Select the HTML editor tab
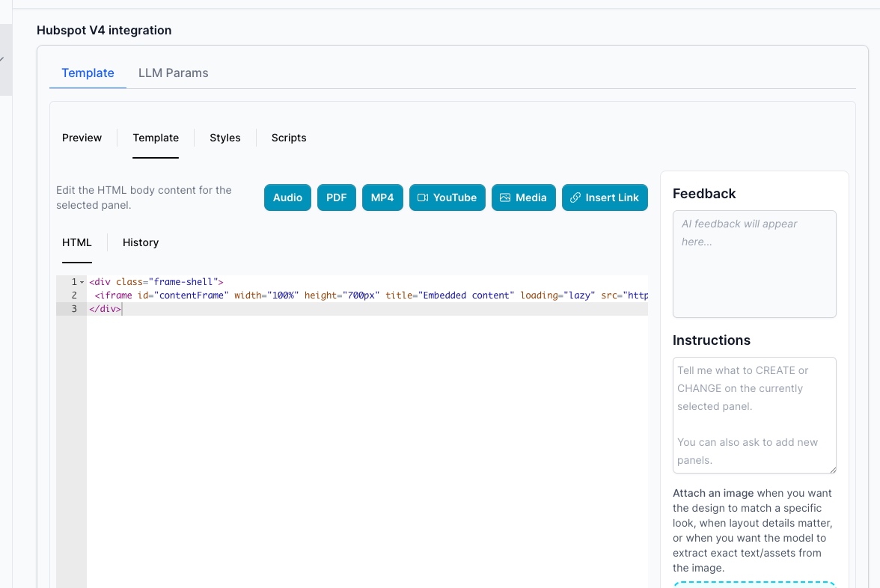 77,242
